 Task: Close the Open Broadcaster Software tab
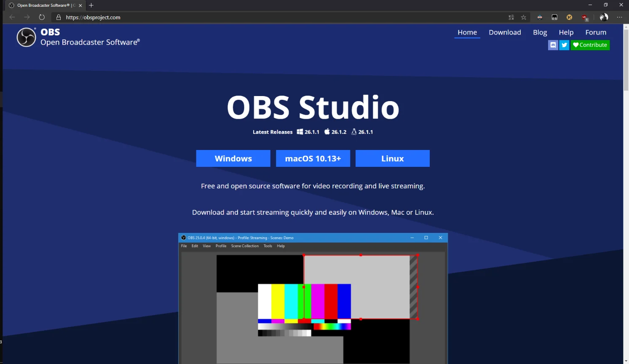[80, 5]
